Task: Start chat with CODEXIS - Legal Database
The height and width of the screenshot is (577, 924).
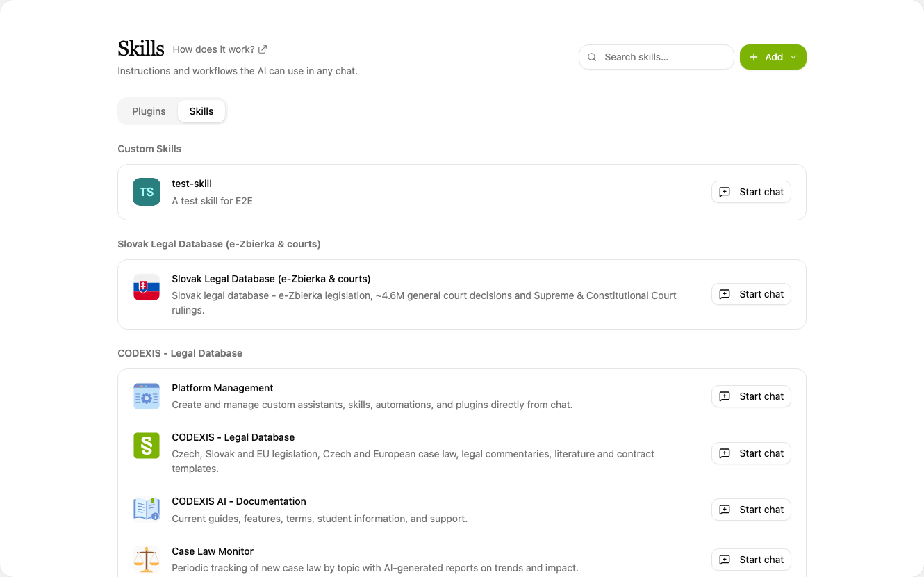Action: 751,453
